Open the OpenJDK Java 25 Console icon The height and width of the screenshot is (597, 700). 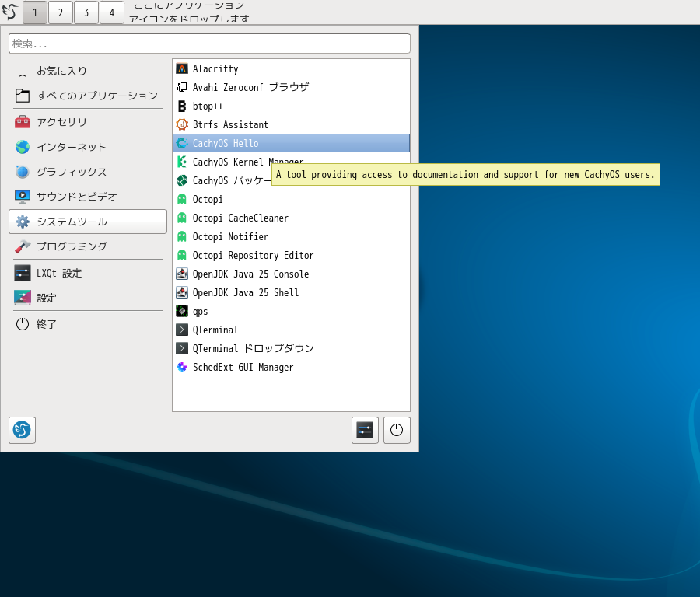point(182,274)
